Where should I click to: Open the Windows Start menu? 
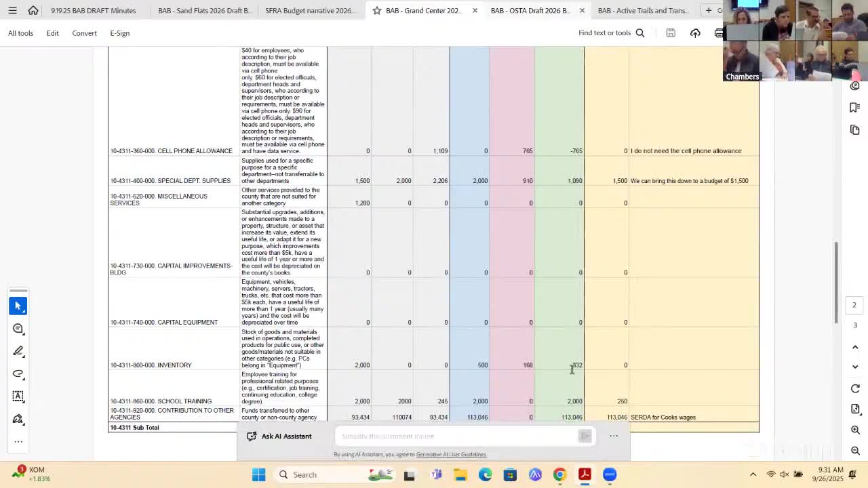click(258, 474)
